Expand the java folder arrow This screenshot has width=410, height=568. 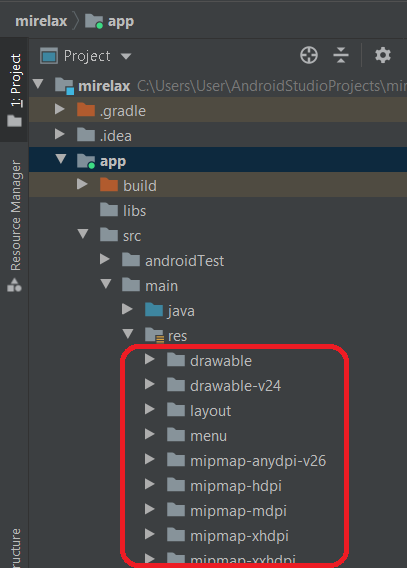[x=127, y=309]
